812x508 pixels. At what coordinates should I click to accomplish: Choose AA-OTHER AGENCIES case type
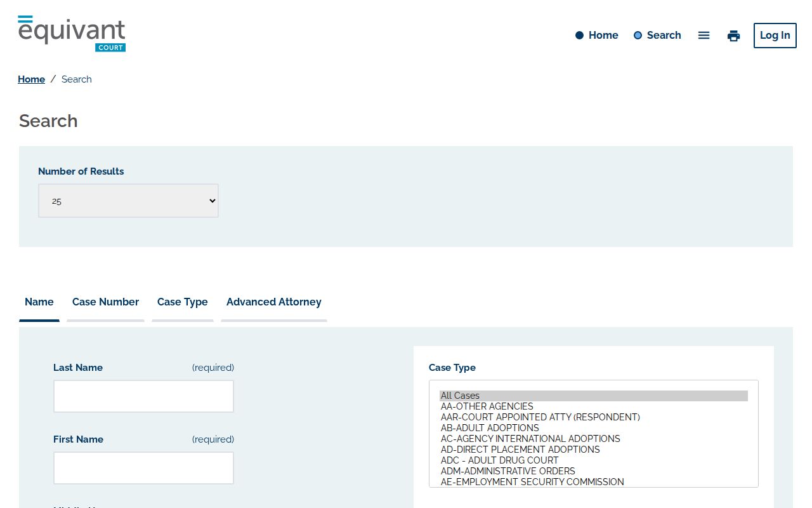pyautogui.click(x=594, y=406)
